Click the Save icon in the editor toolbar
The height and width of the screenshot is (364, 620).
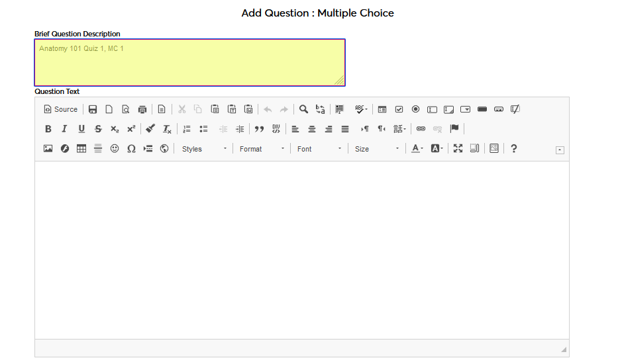[93, 109]
